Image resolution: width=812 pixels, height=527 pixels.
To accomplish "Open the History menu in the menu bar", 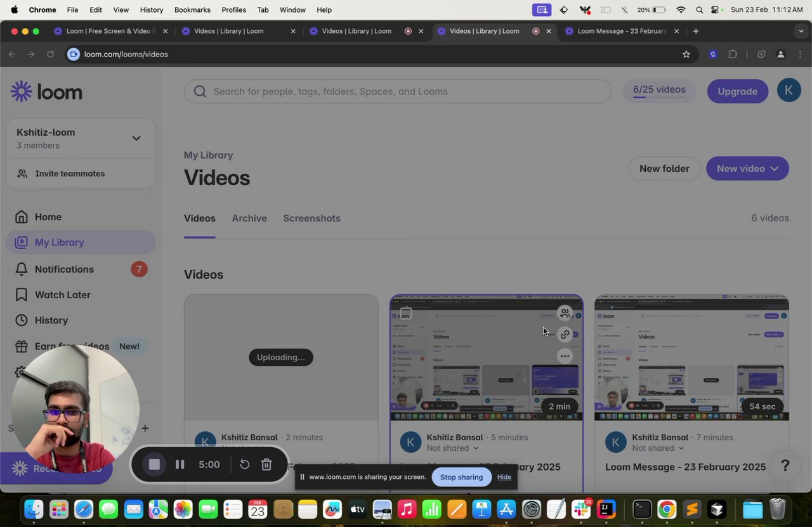I will tap(151, 10).
